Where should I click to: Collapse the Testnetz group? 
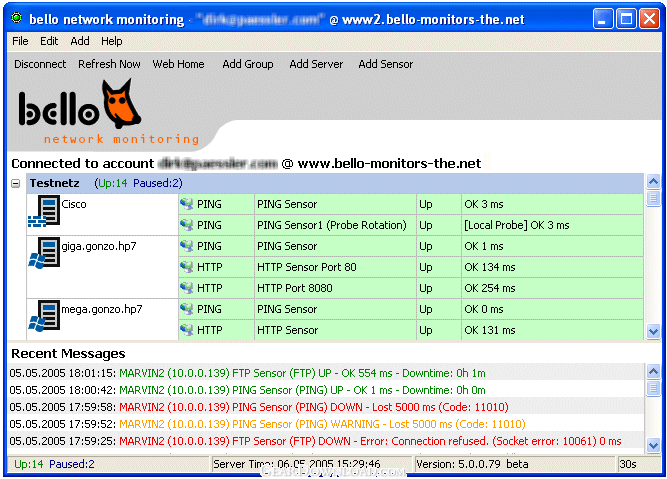pos(16,183)
